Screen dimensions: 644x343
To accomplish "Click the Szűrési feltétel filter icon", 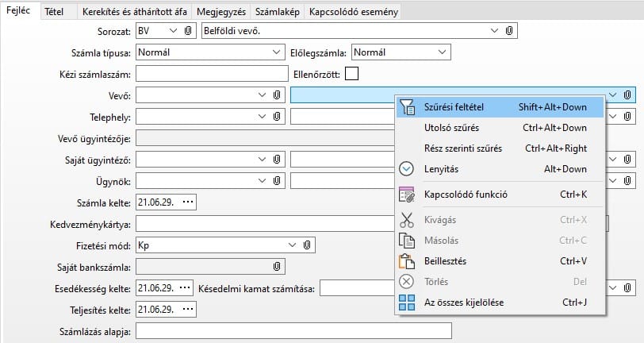I will coord(407,106).
